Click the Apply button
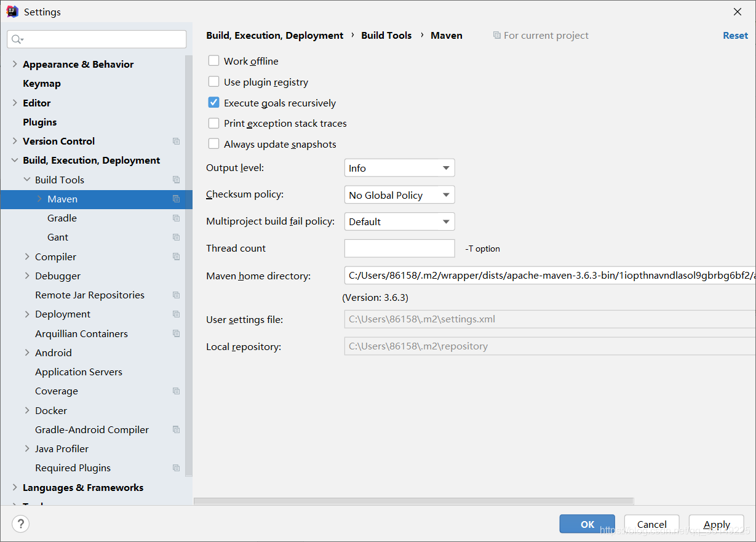 pyautogui.click(x=717, y=524)
